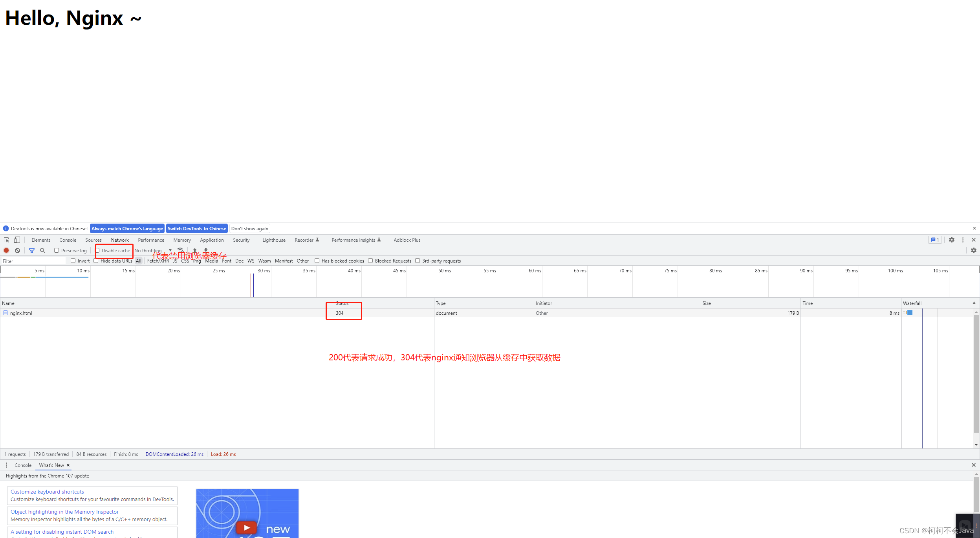Open the Memory tab

pyautogui.click(x=182, y=240)
